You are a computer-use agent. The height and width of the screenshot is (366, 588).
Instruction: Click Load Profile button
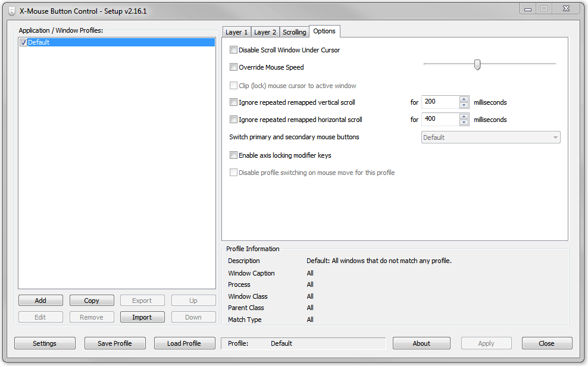pos(184,343)
